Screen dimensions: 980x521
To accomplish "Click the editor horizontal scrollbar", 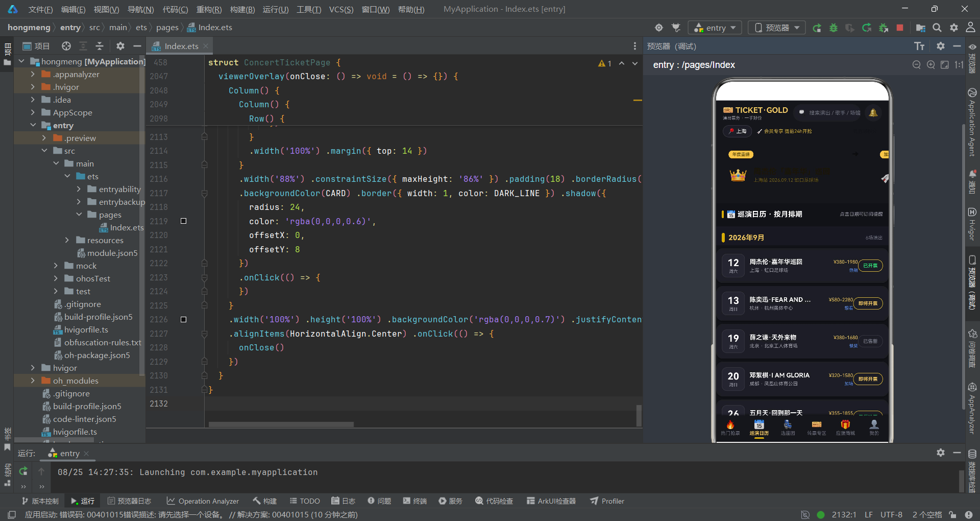I will [x=281, y=424].
